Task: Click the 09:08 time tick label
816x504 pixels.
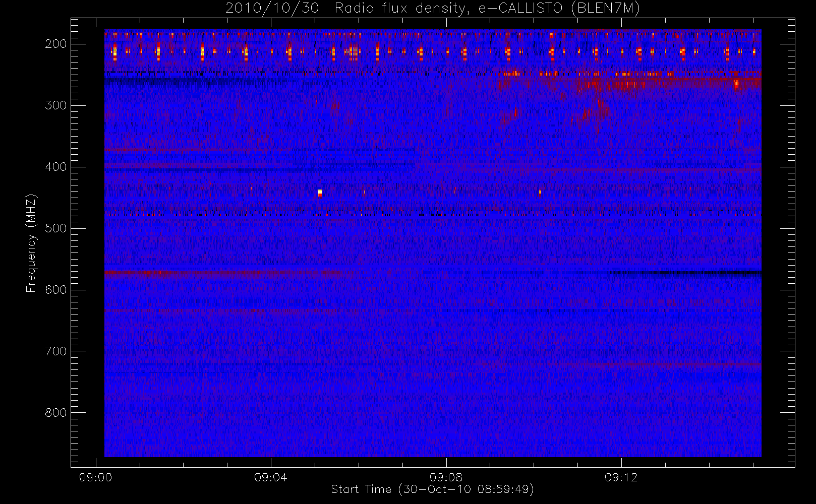Action: 446,477
